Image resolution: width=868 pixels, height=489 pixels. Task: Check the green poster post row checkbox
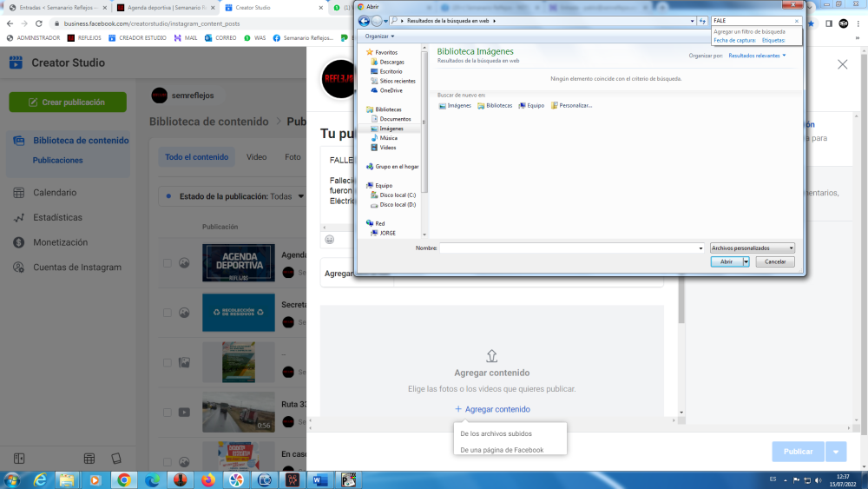click(x=168, y=363)
